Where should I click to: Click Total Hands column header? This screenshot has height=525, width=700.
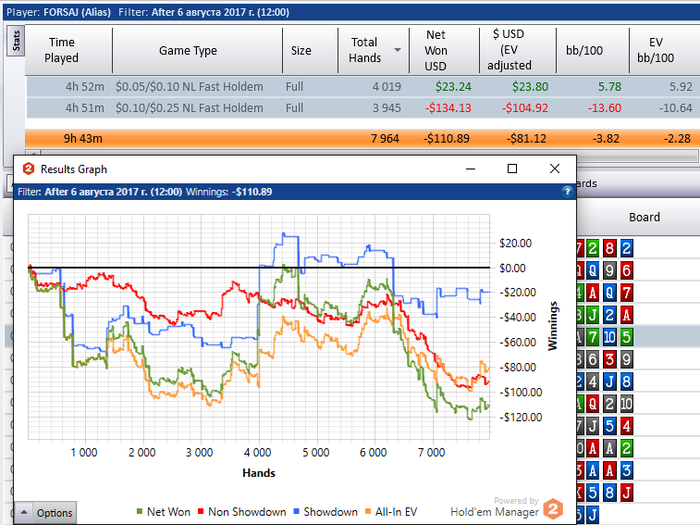pos(365,50)
